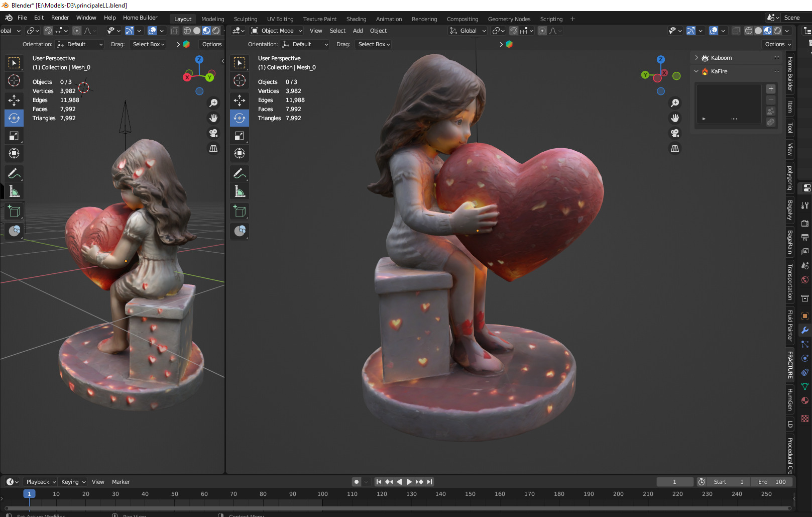Open the Home Builder menu
This screenshot has width=812, height=517.
tap(140, 18)
